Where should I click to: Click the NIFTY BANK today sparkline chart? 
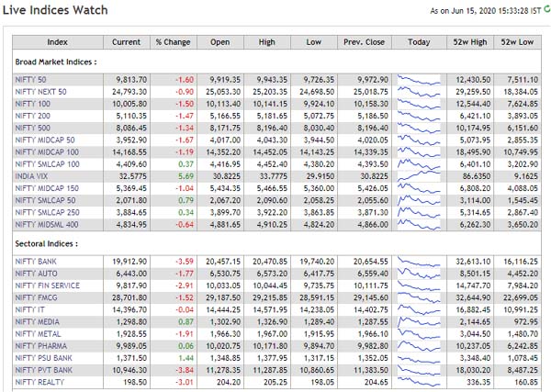(x=419, y=262)
